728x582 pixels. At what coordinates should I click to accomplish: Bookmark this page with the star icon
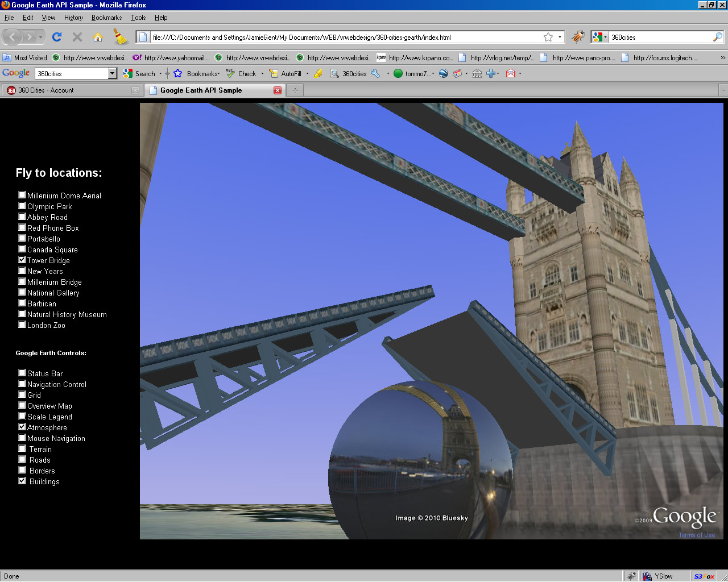(548, 37)
